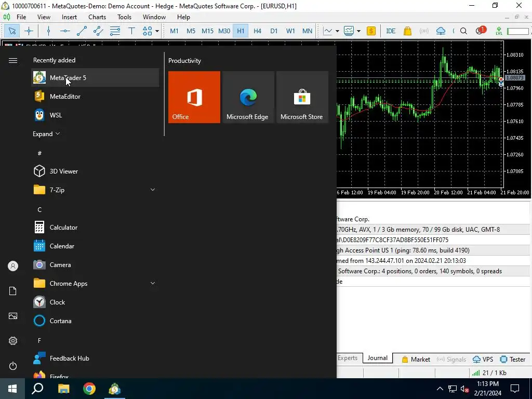
Task: Open account notifications icon with badge
Action: coord(480,31)
